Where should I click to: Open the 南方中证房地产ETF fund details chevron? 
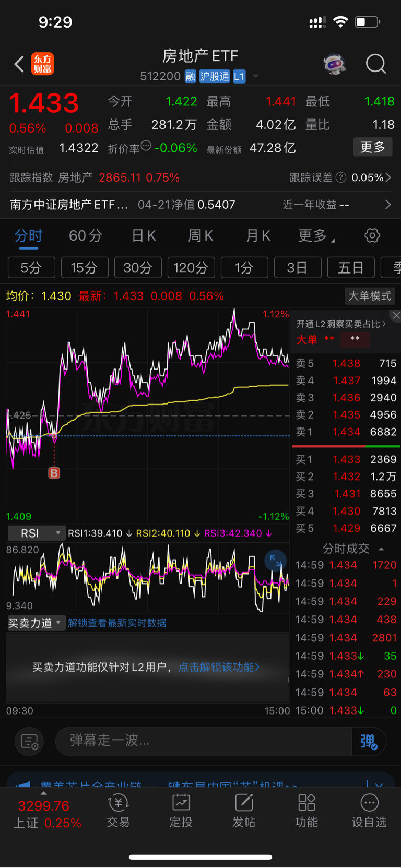(x=388, y=204)
